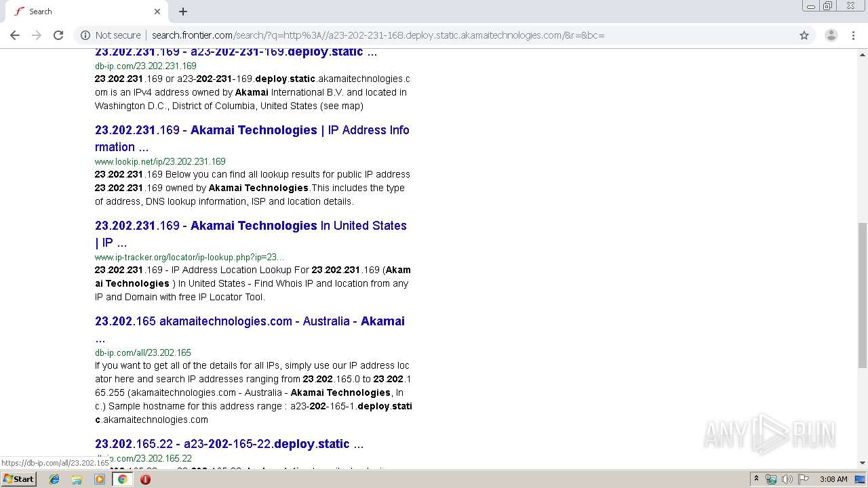Viewport: 868px width, 488px height.
Task: Open result 23.202.231.169 Akamai Technologies IP Address Information
Action: tap(252, 138)
